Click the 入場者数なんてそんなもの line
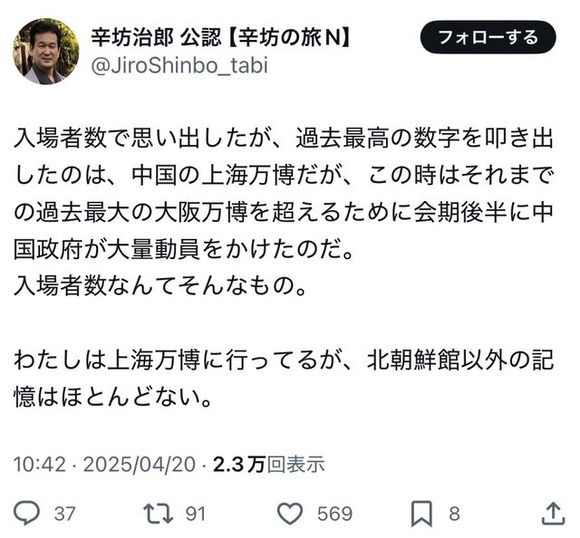 tap(160, 286)
